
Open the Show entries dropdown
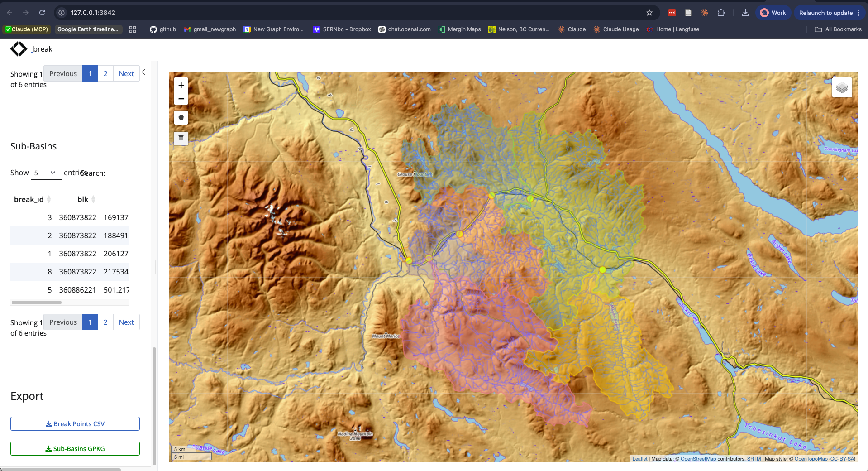(x=46, y=173)
